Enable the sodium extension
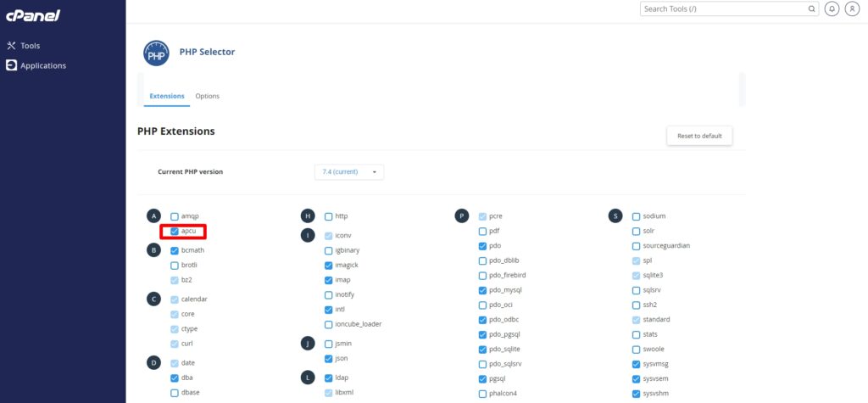 tap(636, 216)
